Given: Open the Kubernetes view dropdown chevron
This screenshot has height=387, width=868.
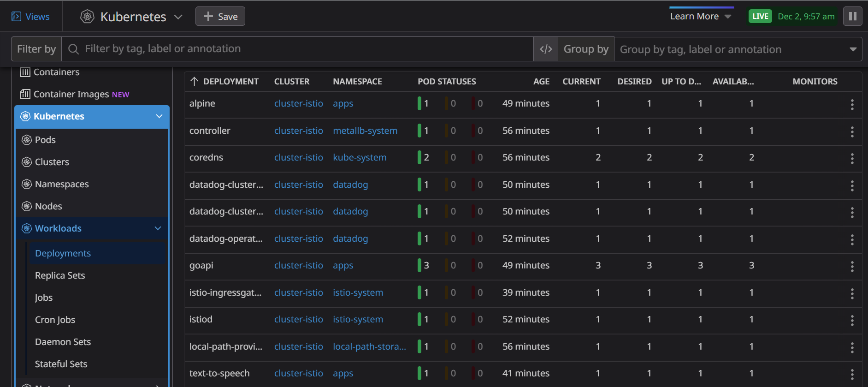Looking at the screenshot, I should pos(178,17).
